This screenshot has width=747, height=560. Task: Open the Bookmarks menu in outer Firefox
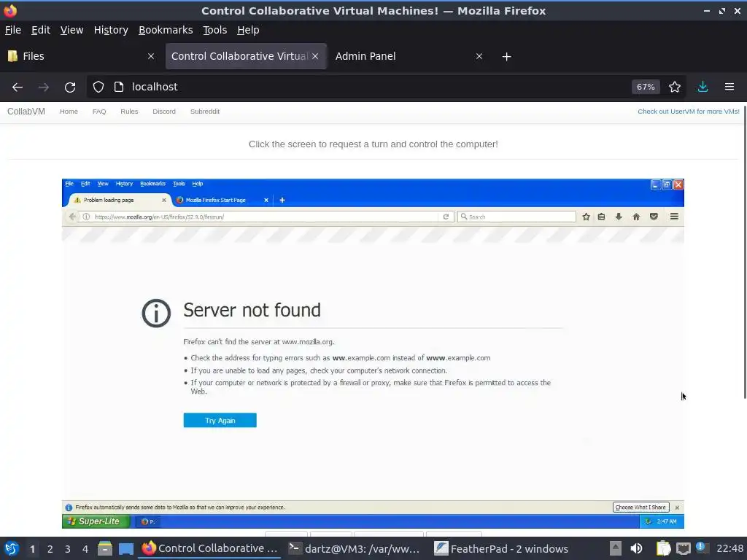pos(166,30)
